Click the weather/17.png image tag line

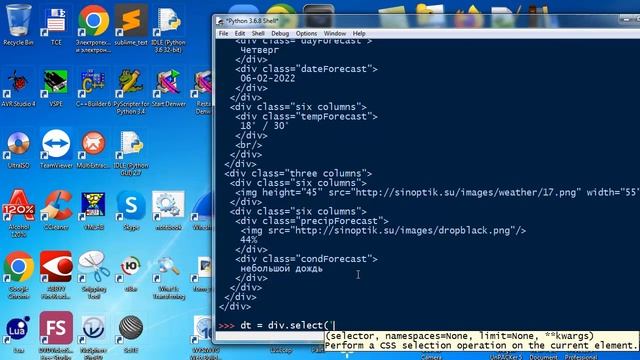(437, 193)
